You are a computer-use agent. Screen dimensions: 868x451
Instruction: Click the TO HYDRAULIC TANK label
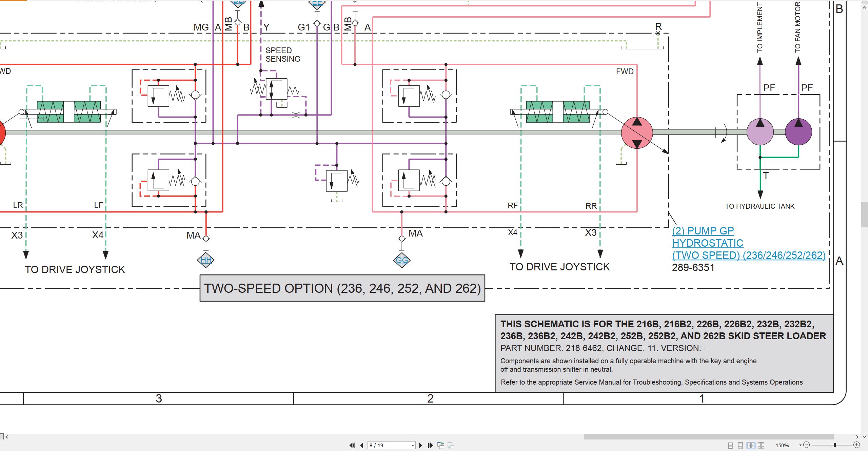(x=759, y=206)
